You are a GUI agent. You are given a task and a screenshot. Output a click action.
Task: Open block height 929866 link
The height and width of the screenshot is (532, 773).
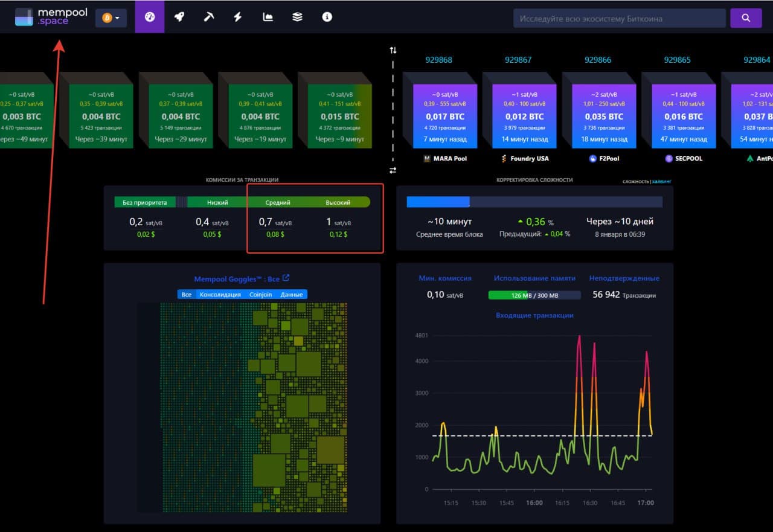(598, 60)
